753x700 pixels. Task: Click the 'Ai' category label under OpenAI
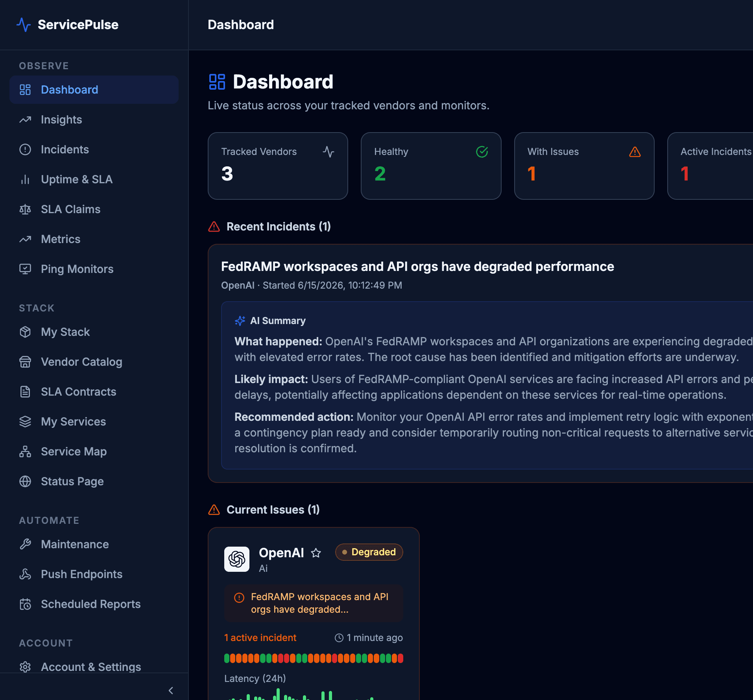(263, 568)
